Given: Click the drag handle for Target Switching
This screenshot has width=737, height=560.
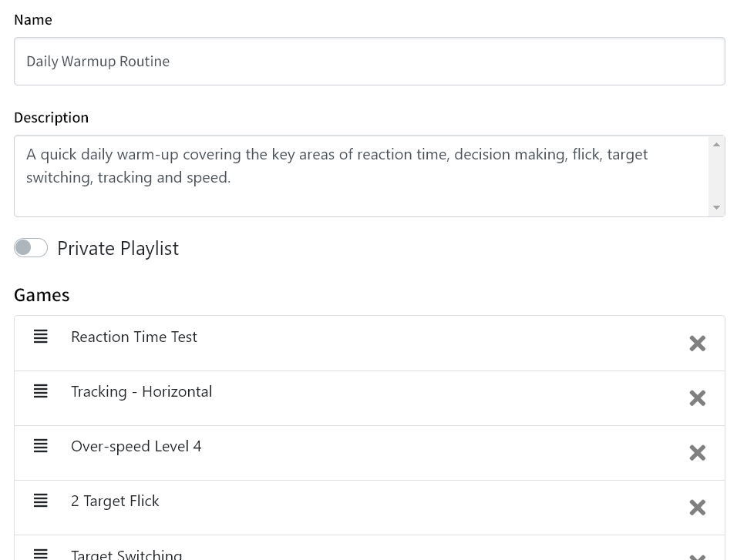Looking at the screenshot, I should tap(41, 554).
